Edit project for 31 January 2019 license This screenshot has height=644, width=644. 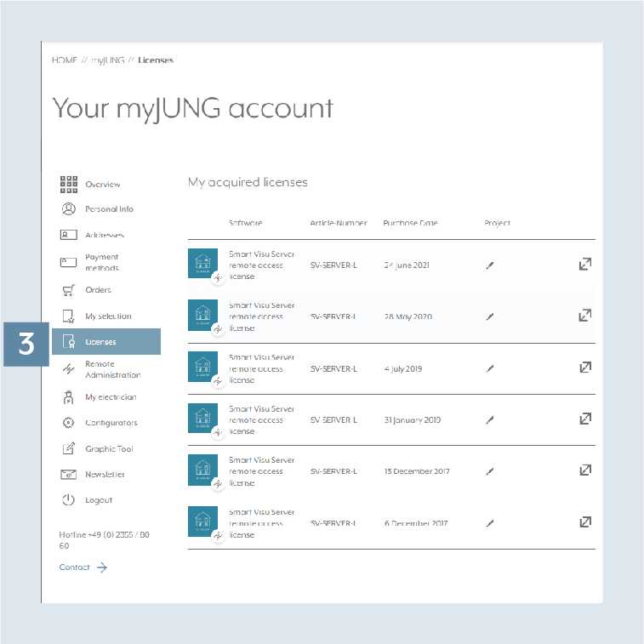489,420
